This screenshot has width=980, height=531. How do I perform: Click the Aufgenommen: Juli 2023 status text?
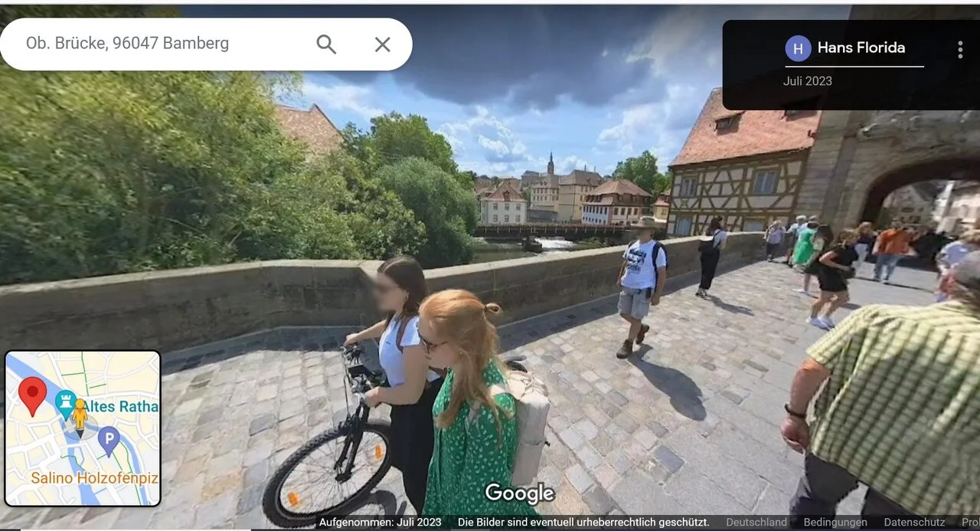click(381, 522)
